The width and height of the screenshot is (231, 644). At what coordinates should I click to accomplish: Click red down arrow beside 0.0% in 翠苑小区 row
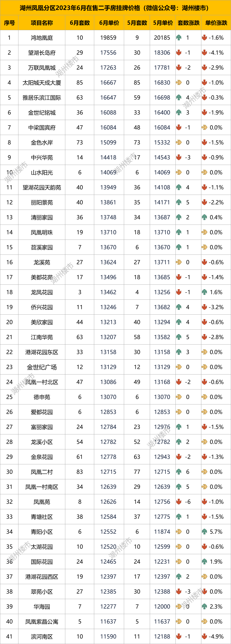pos(204,592)
